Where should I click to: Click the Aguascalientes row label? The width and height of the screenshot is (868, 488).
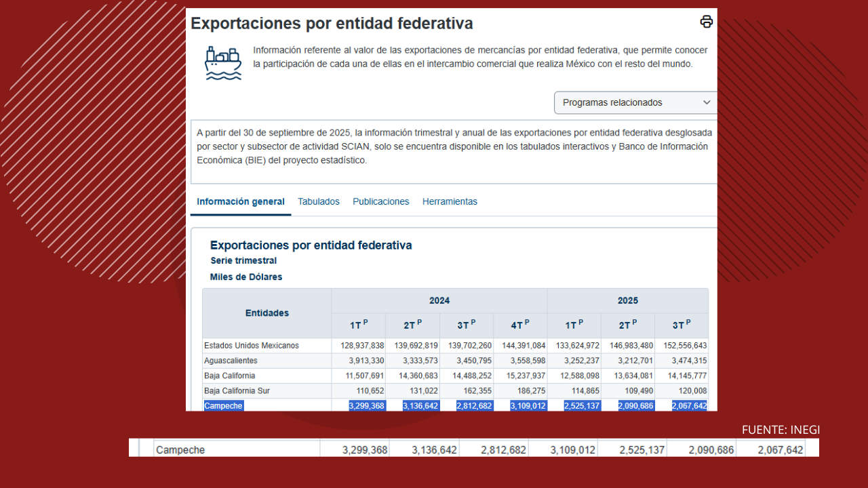pyautogui.click(x=231, y=361)
